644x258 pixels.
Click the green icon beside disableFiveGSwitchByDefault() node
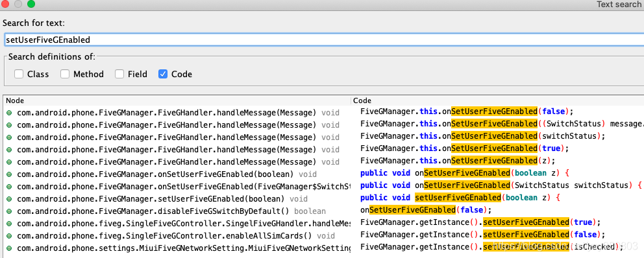tap(9, 211)
